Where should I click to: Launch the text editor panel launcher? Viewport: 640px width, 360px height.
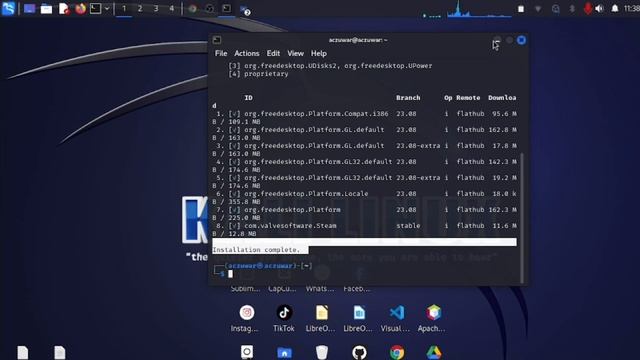tap(64, 9)
